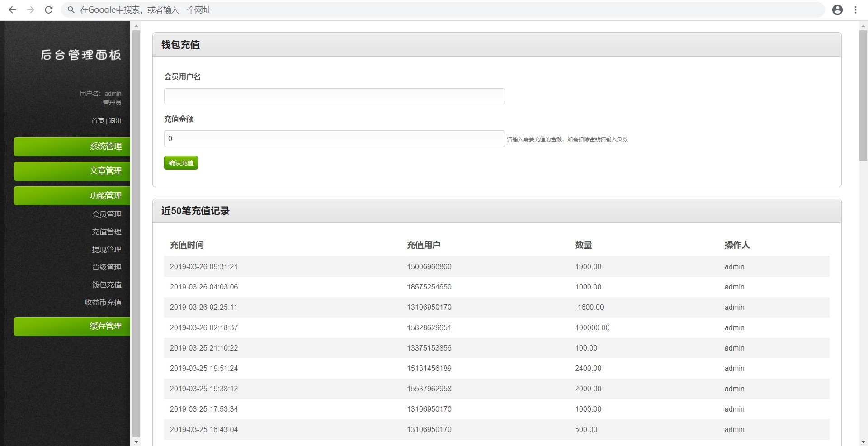Viewport: 868px width, 446px height.
Task: Click the main page scrollbar thumb
Action: 863,95
